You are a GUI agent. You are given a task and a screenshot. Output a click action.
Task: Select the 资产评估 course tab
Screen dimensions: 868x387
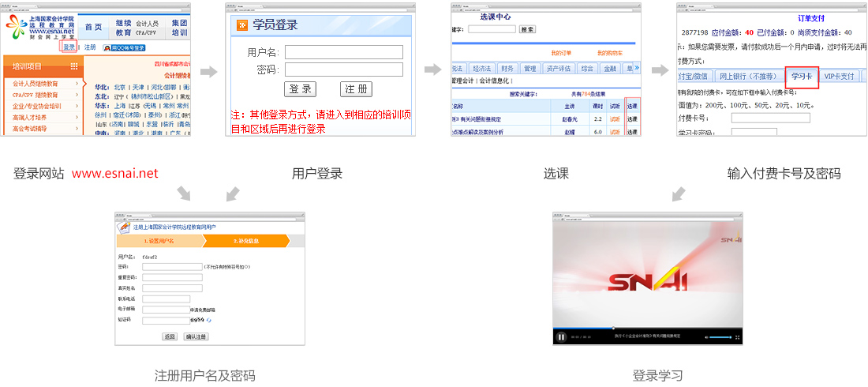tap(558, 68)
